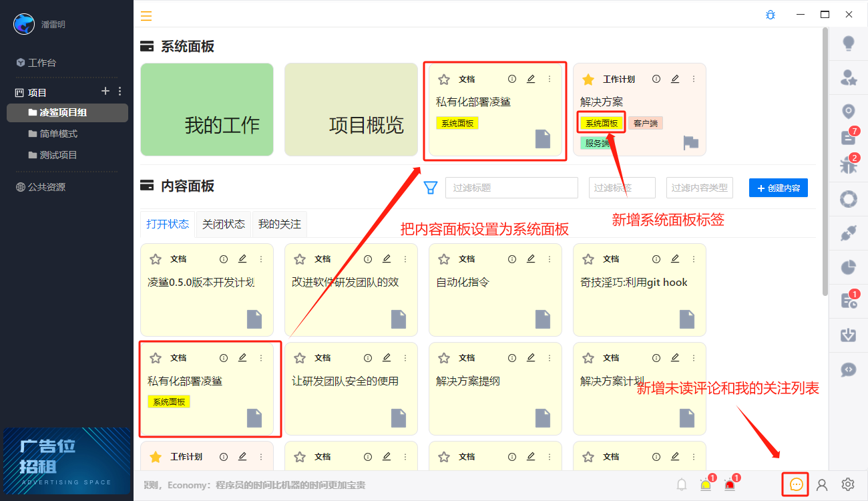Open the document icon with badge 7
The height and width of the screenshot is (501, 868).
pyautogui.click(x=848, y=138)
